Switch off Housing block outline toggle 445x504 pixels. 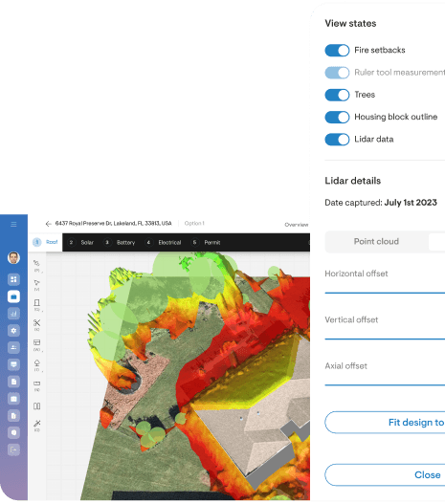point(337,117)
